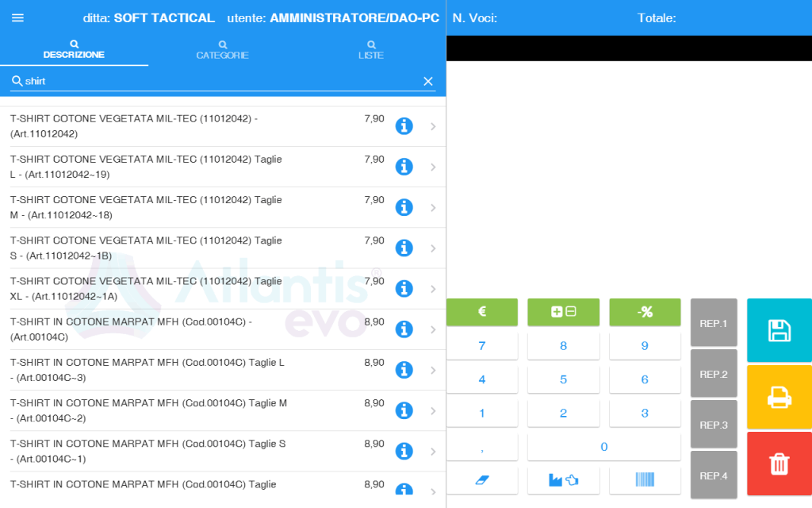
Task: Click the red trash icon
Action: pyautogui.click(x=778, y=464)
